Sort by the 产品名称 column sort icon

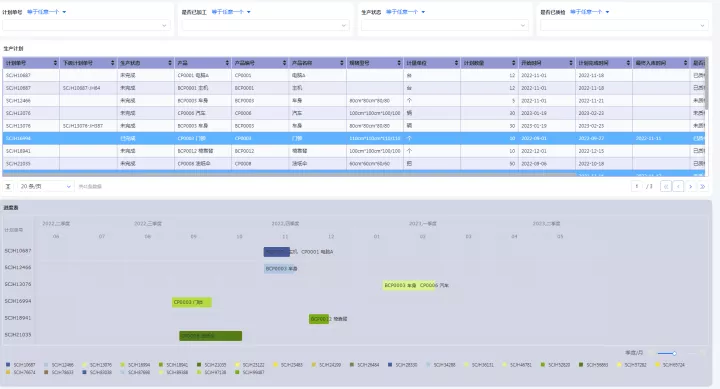(x=342, y=63)
